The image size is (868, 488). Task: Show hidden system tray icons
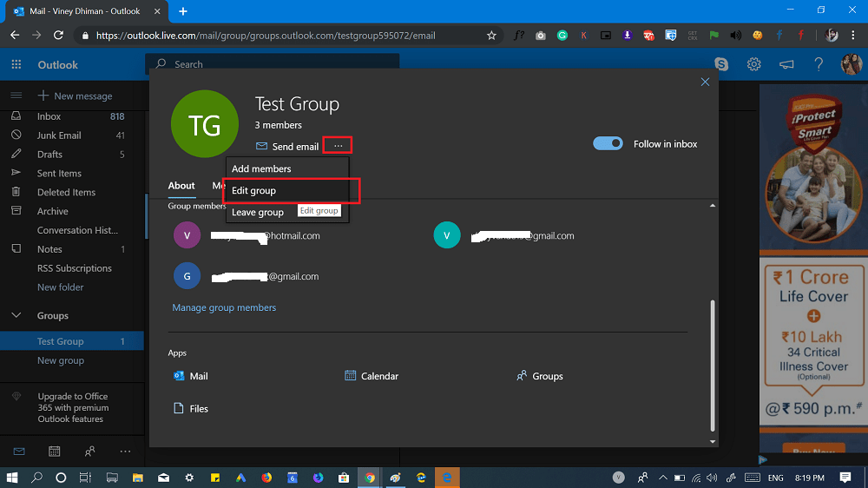pyautogui.click(x=662, y=478)
